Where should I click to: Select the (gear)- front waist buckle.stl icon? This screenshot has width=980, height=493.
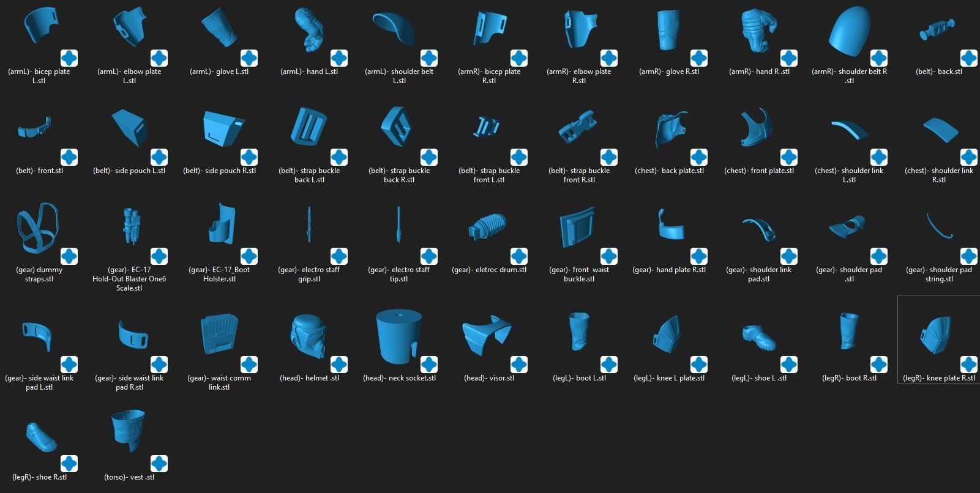[x=577, y=228]
